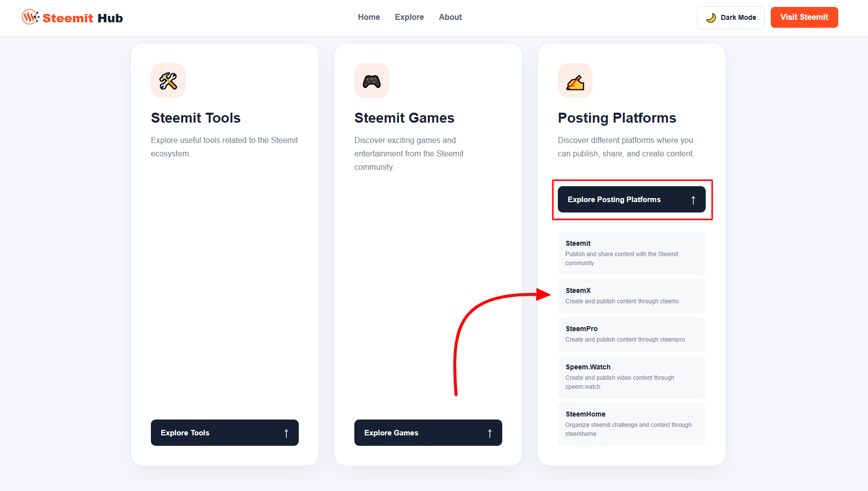Click the Posting Platforms writing icon
868x491 pixels.
(x=575, y=80)
